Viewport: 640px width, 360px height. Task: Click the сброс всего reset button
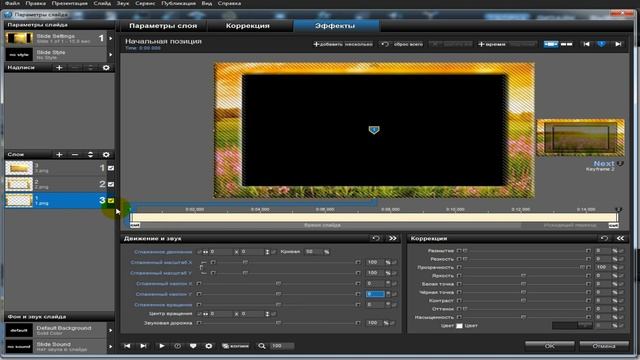(x=402, y=44)
